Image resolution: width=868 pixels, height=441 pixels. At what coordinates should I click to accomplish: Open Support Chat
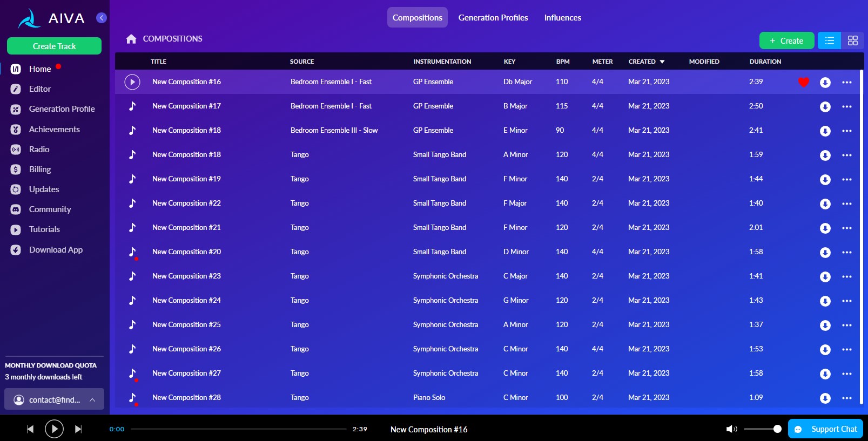click(825, 429)
